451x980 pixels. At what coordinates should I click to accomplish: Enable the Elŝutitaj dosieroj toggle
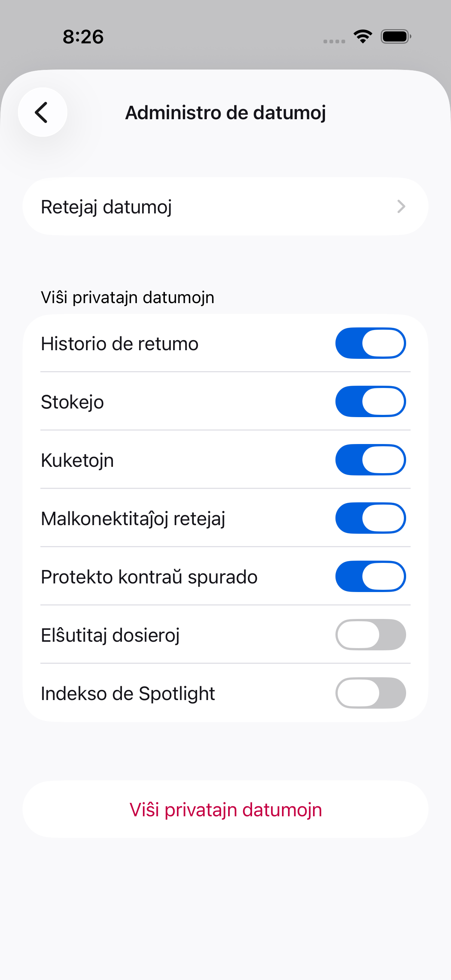click(x=370, y=635)
